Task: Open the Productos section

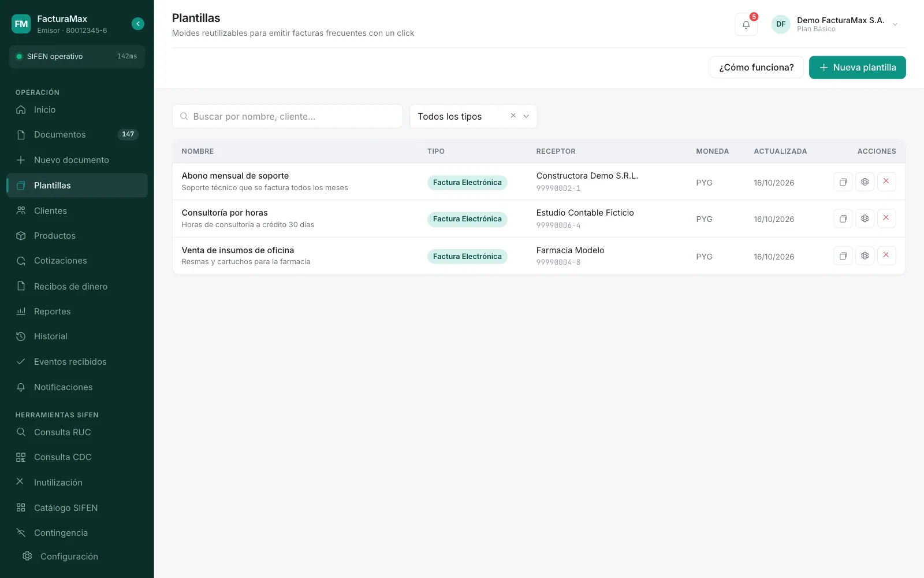Action: [x=77, y=236]
